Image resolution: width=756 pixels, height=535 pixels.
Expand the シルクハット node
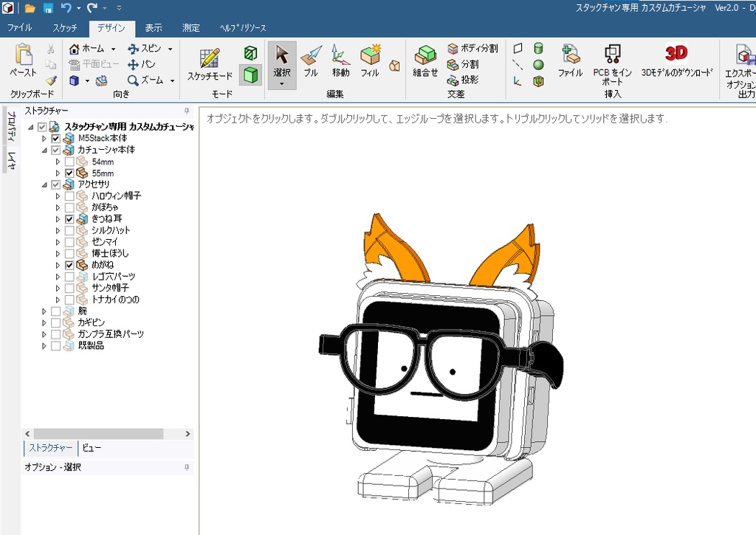[58, 230]
